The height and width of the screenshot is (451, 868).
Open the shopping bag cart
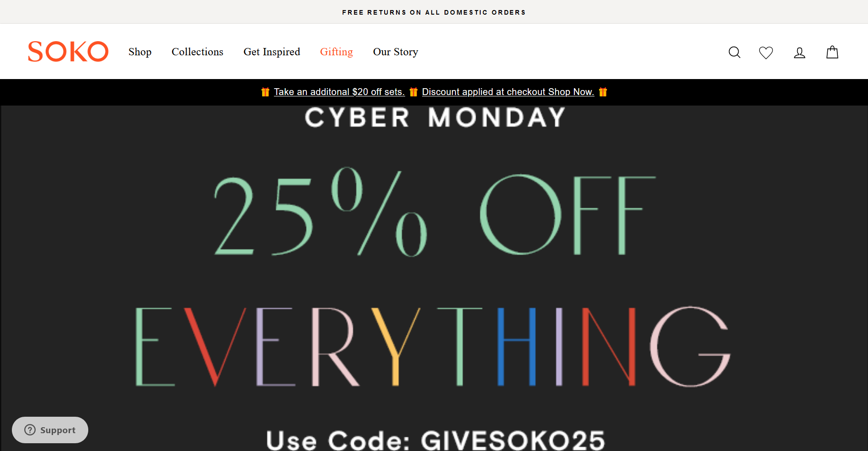click(832, 53)
